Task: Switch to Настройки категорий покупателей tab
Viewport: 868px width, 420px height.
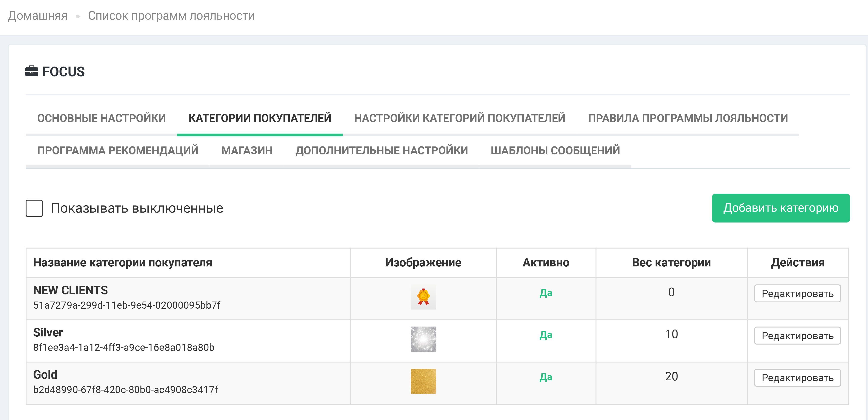Action: coord(460,118)
